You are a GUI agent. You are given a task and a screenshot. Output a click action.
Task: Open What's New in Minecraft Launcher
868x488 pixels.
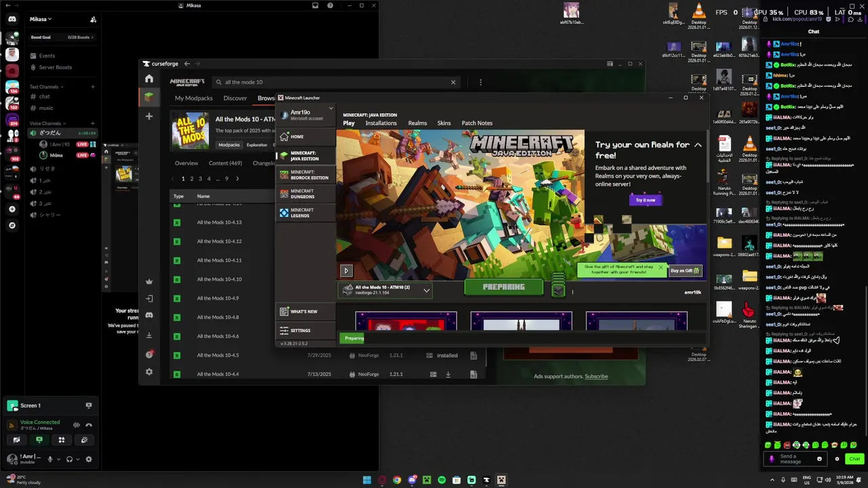[x=305, y=311]
